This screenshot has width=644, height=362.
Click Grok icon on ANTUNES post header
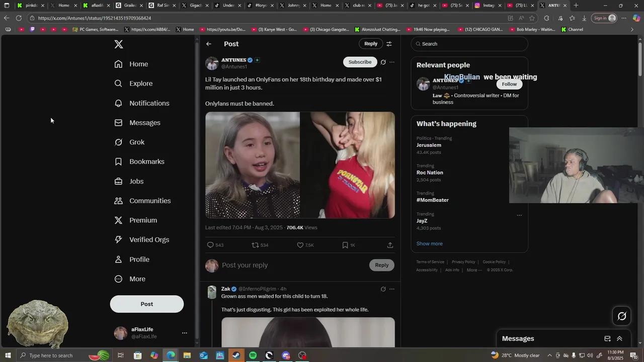(x=383, y=62)
